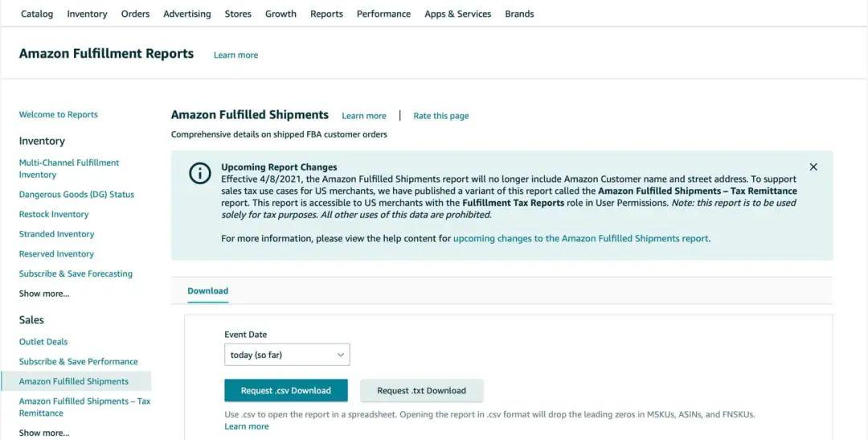Click Request .csv Download button

click(x=285, y=391)
